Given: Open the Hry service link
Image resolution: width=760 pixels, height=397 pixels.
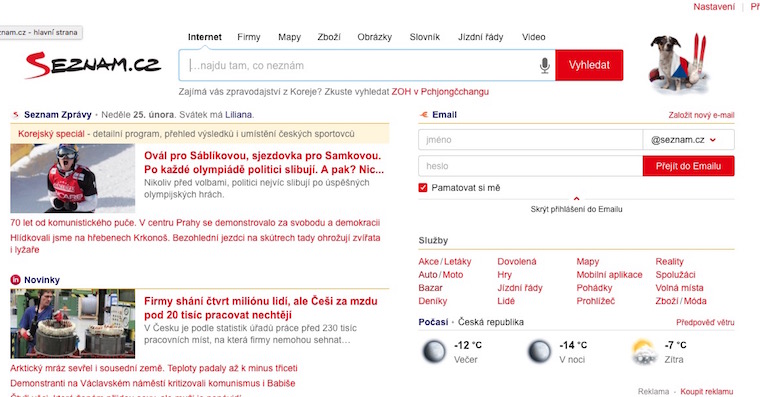Looking at the screenshot, I should coord(505,274).
